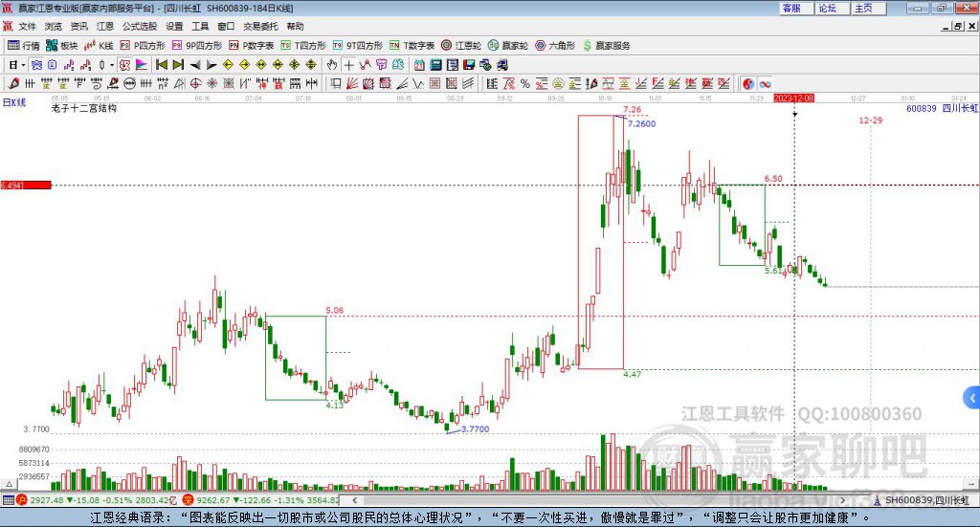980x527 pixels.
Task: Select the fan lines drawing tool
Action: pos(352,83)
